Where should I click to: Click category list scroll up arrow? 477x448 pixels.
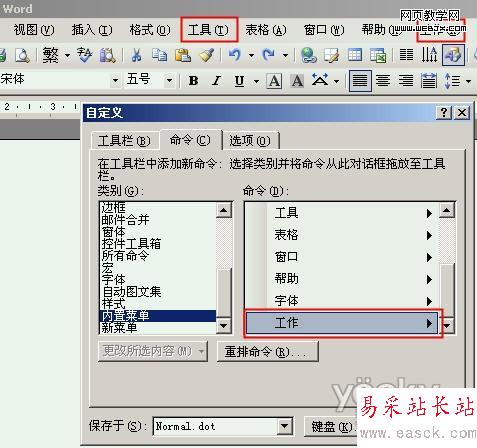pos(224,210)
